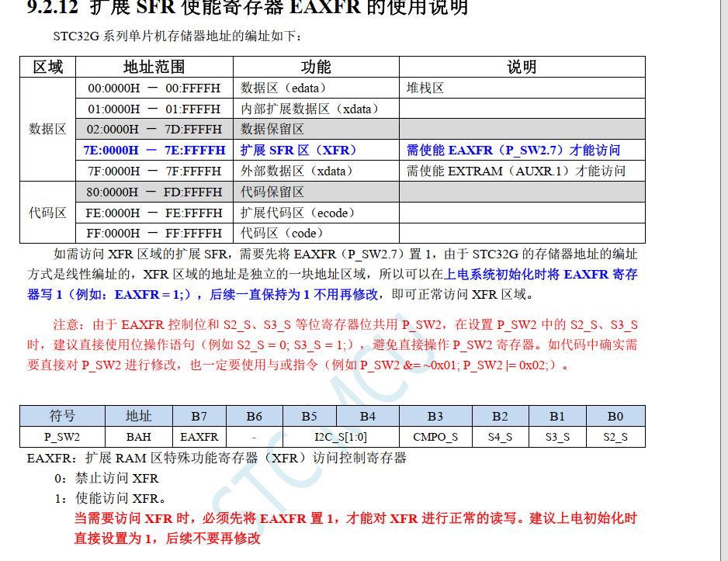Click register table header '地址'
Screen dimensions: 728x561
pos(139,416)
